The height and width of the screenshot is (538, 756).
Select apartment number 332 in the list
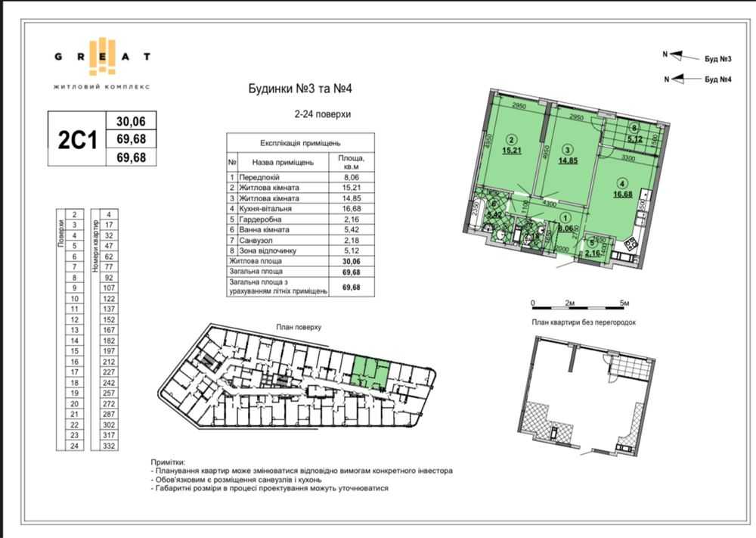(x=109, y=446)
